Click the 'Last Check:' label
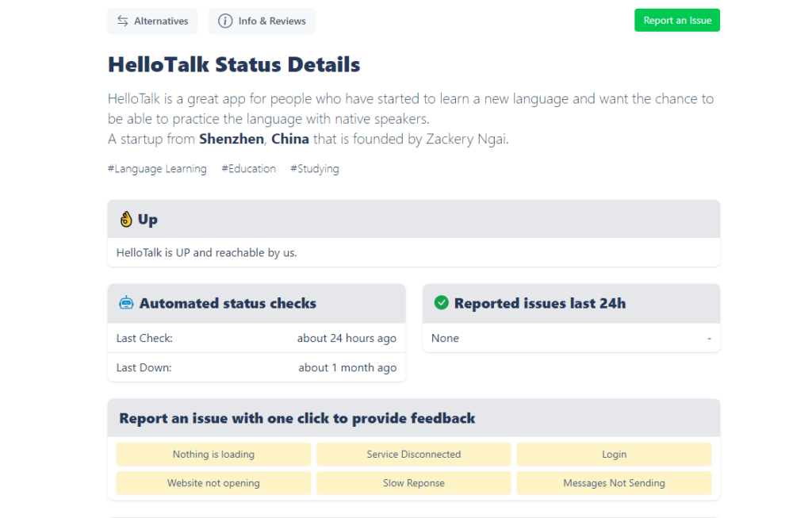812x518 pixels. tap(144, 338)
